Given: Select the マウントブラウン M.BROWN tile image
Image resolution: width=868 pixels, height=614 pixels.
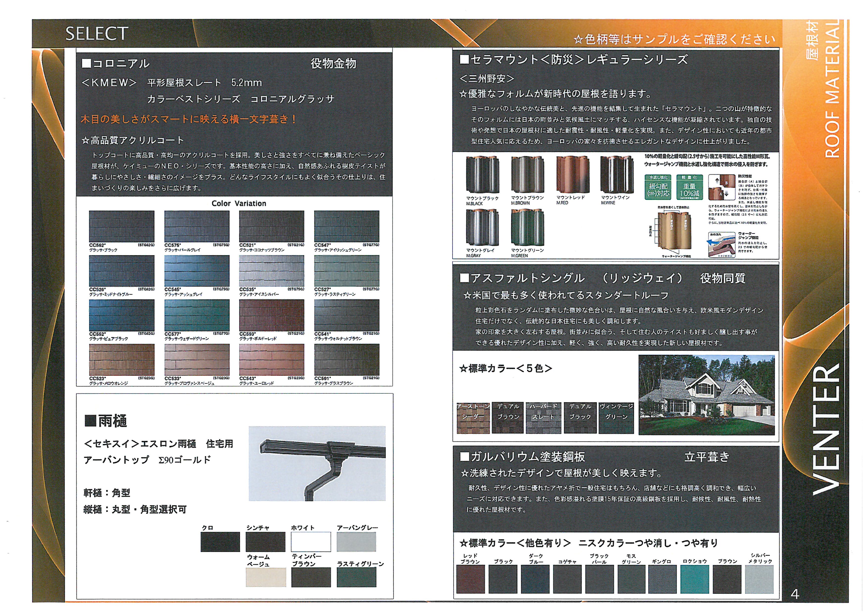Looking at the screenshot, I should (x=527, y=175).
